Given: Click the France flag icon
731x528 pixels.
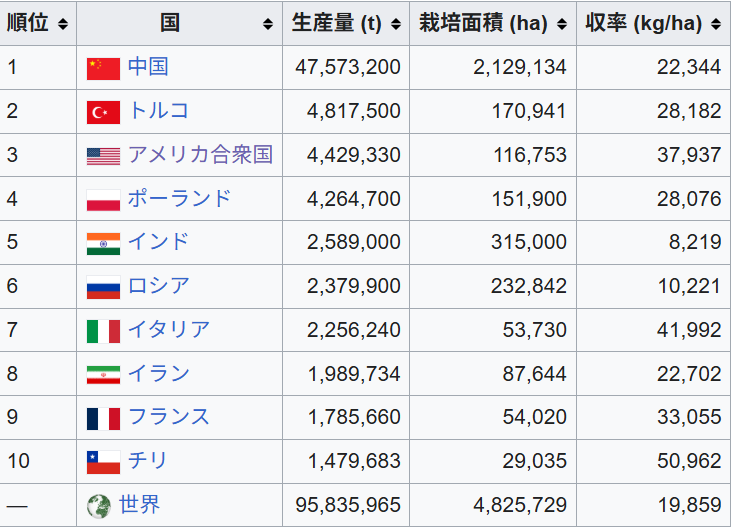Looking at the screenshot, I should pos(103,418).
